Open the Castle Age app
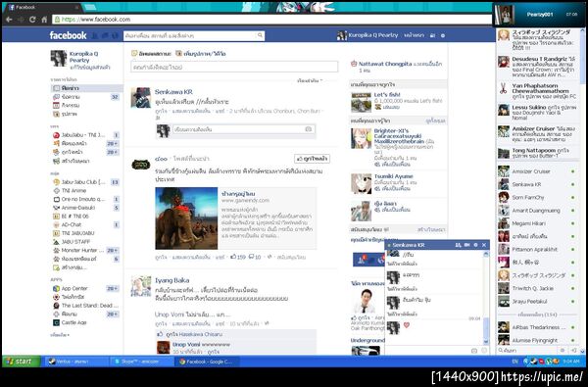 click(86, 322)
